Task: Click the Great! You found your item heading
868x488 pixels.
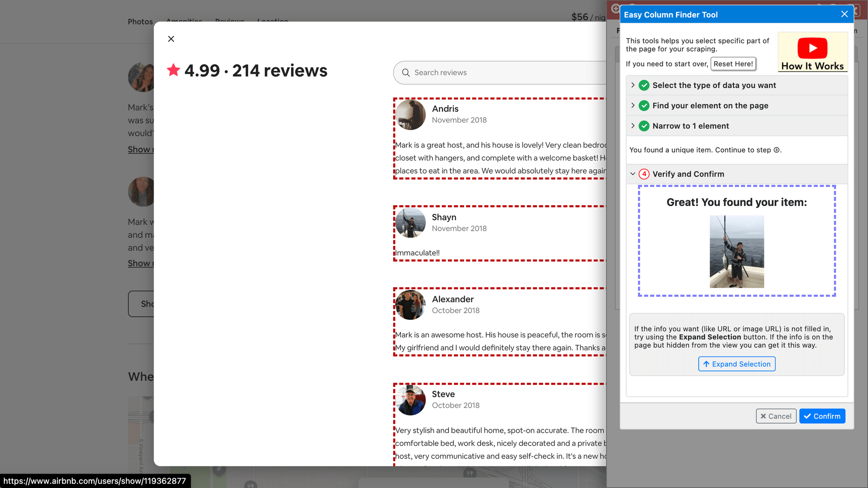Action: [x=737, y=203]
